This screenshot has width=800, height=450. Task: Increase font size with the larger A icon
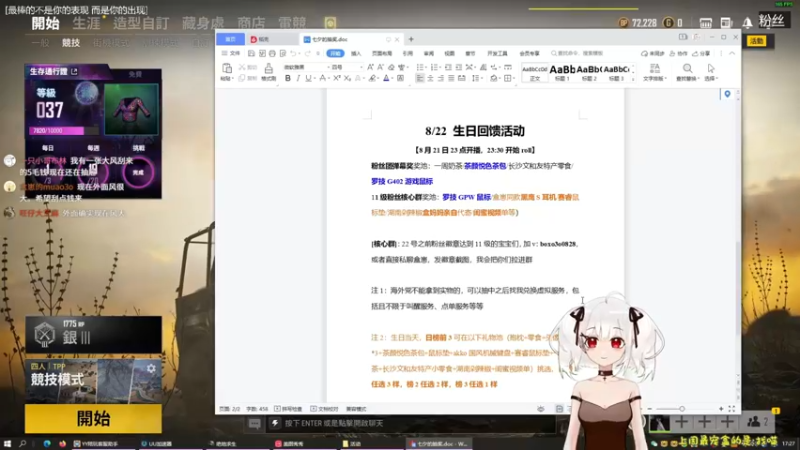click(370, 67)
